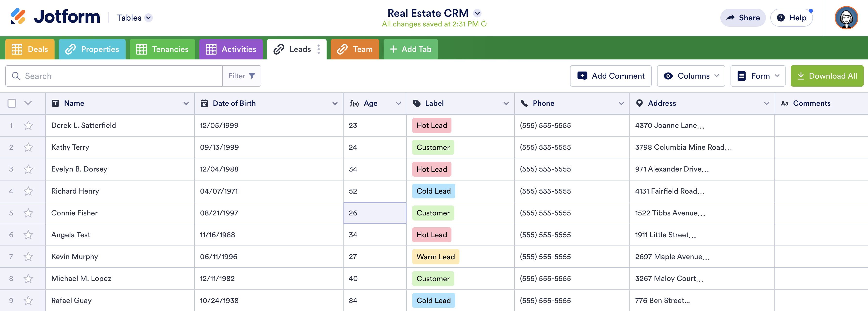Open the Leads tab options (three dots)
This screenshot has width=868, height=311.
click(318, 49)
